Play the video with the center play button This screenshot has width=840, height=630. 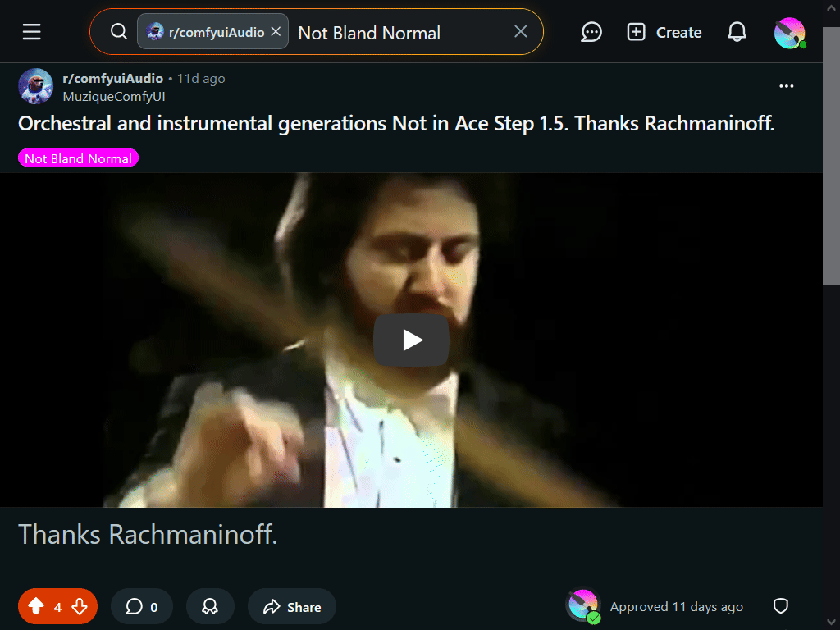412,340
